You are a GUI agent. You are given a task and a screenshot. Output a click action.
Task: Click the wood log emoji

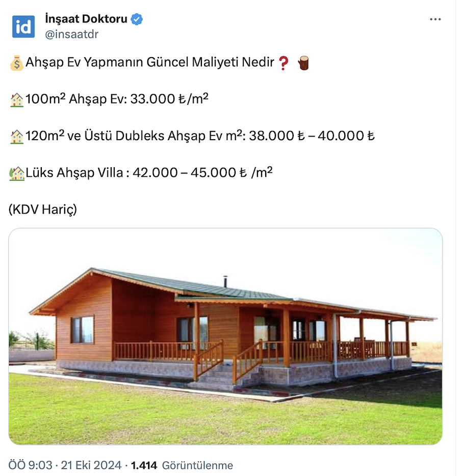click(x=304, y=63)
